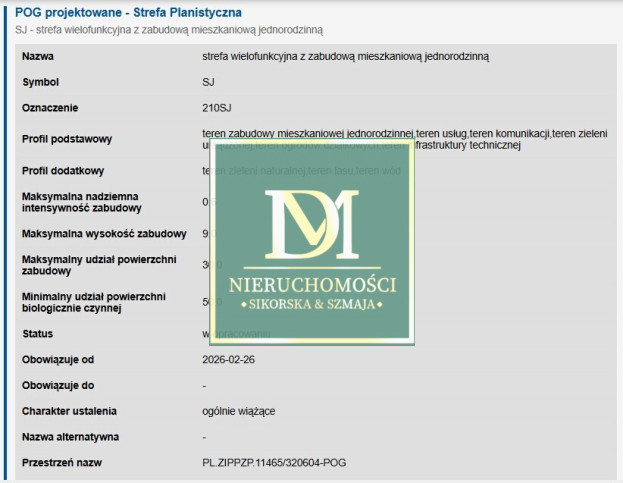The height and width of the screenshot is (483, 623).
Task: Click 'Maksymalna nadziemna intensywność zabudowy' label
Action: pyautogui.click(x=81, y=202)
